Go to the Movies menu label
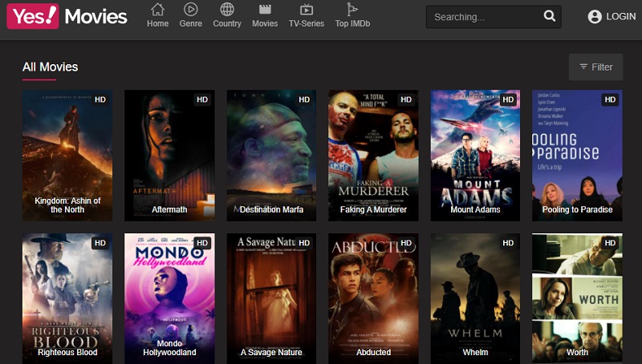The width and height of the screenshot is (642, 364). click(x=265, y=24)
